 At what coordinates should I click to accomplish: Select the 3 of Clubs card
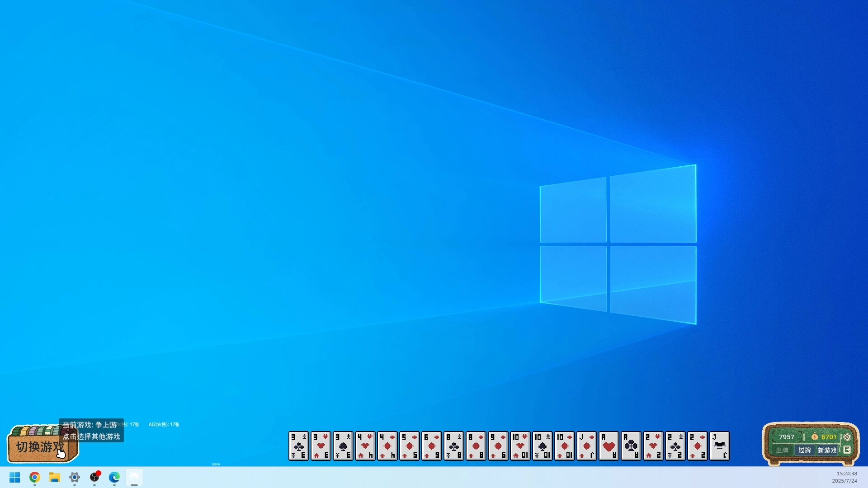point(298,446)
